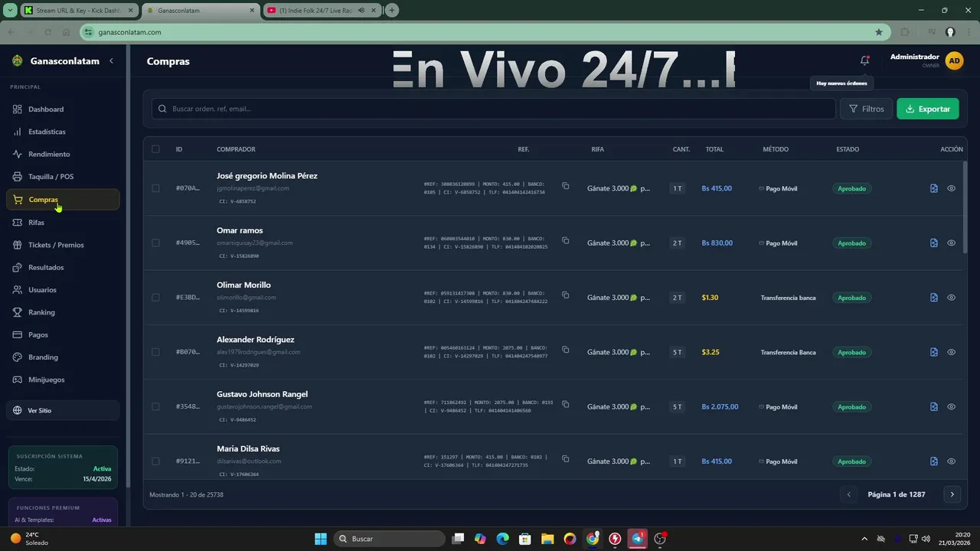Open receipt document for José gregorio Molina Pérez

pos(934,188)
